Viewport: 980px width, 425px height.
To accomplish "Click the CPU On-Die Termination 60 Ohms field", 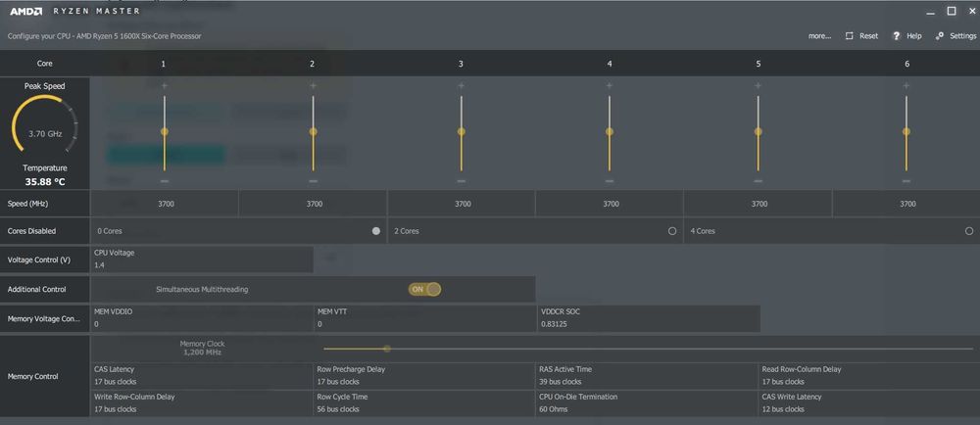I will 648,403.
